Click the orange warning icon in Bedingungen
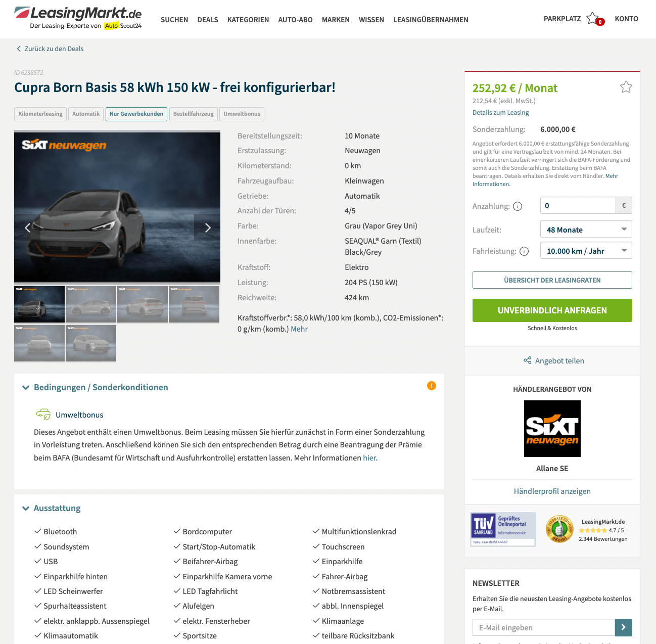The image size is (656, 644). [432, 386]
